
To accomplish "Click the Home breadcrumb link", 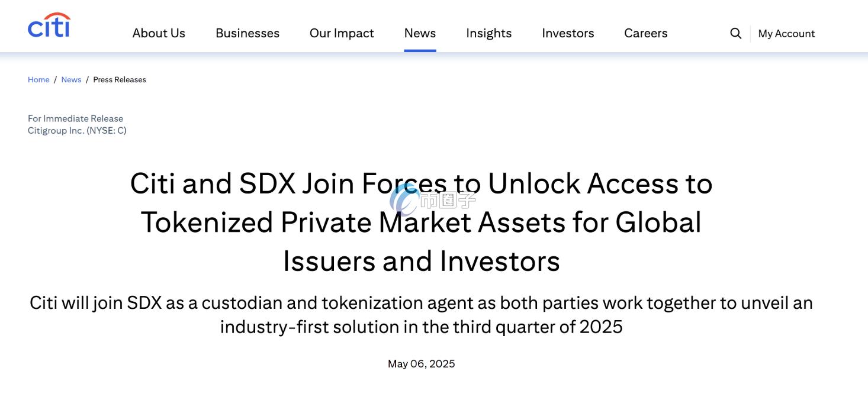I will tap(38, 80).
